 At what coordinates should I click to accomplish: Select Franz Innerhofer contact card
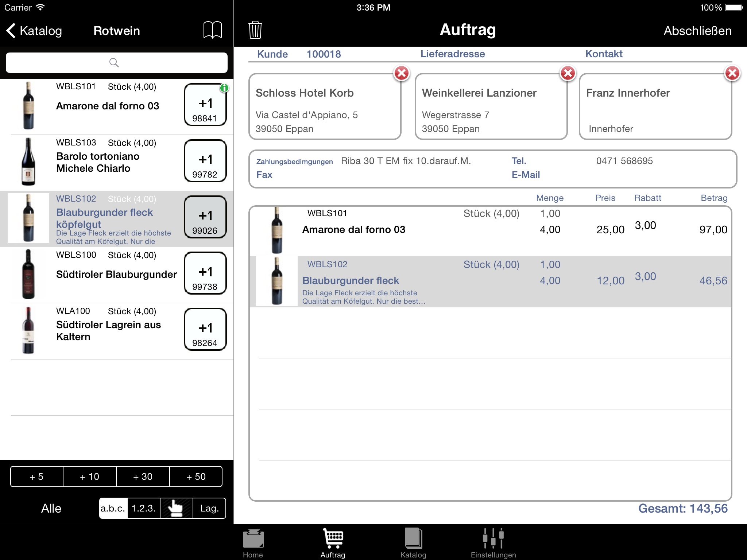click(x=655, y=106)
